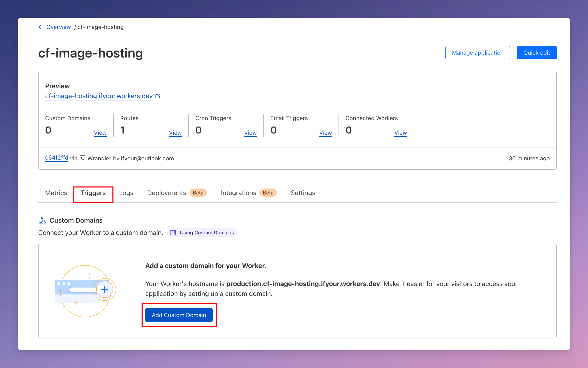Screen dimensions: 588x368
Task: View Custom Domains details
Action: (100, 133)
